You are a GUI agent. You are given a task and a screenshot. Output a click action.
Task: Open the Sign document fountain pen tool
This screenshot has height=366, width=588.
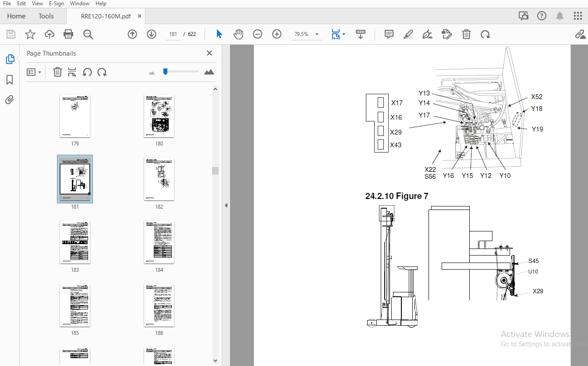click(427, 34)
